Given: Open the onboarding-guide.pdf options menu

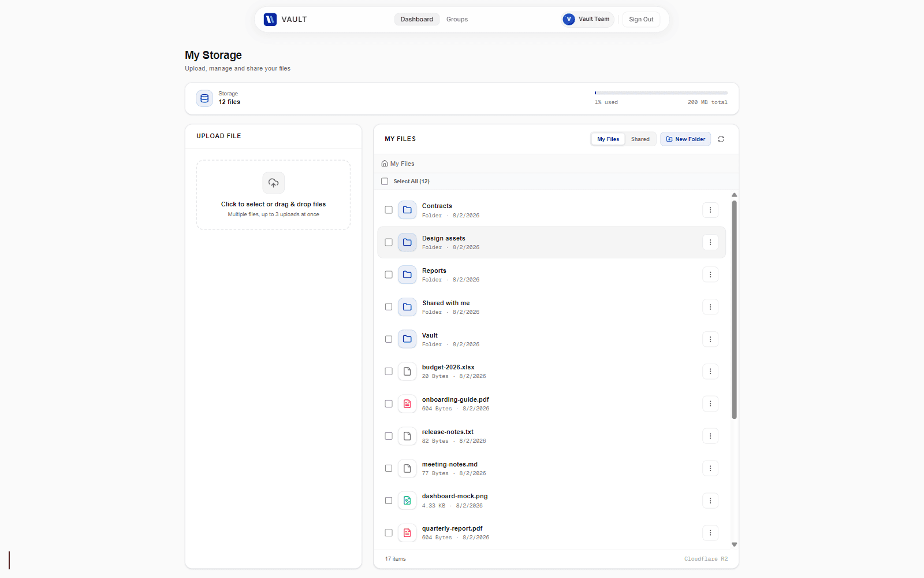Looking at the screenshot, I should (x=710, y=404).
